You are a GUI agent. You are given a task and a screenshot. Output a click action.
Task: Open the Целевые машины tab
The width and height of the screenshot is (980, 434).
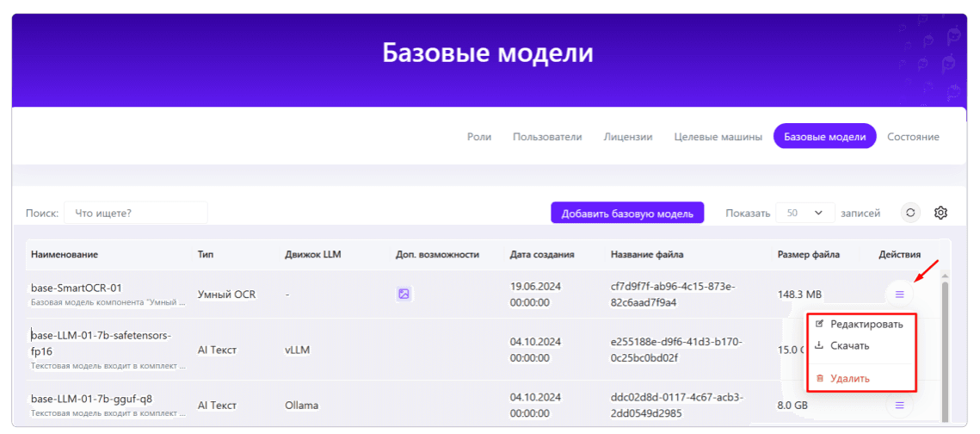pos(718,136)
